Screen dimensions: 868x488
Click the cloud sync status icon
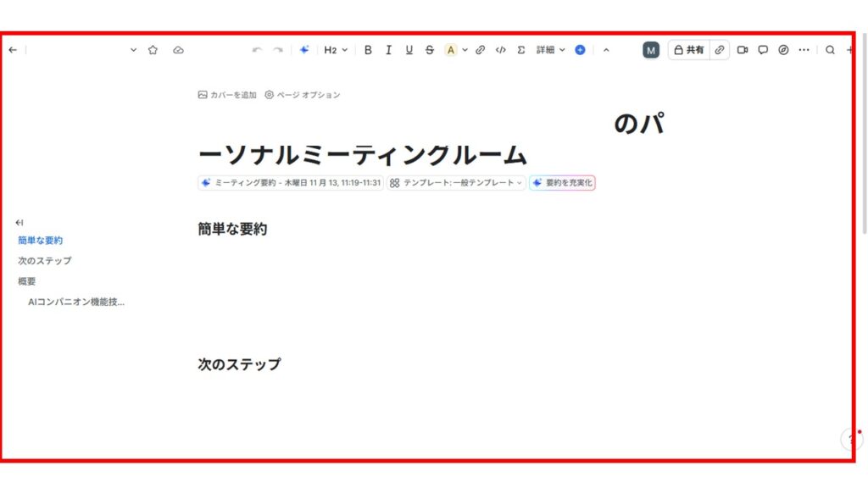pos(178,50)
